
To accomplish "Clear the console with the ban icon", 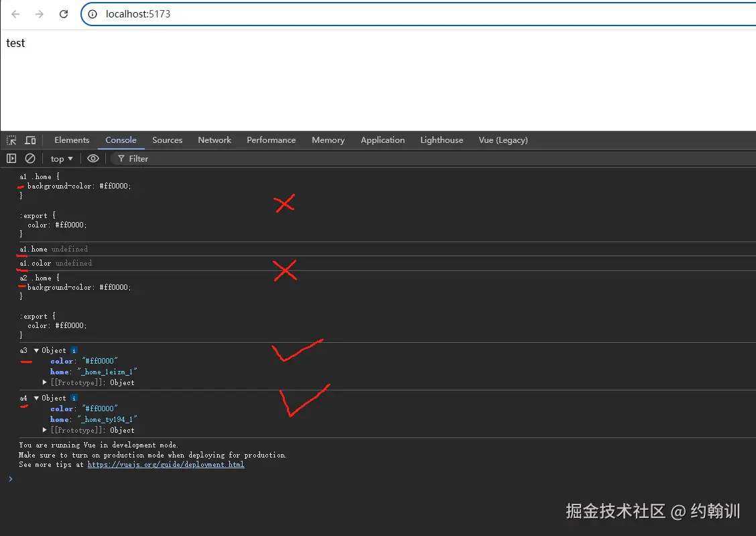I will (x=30, y=158).
